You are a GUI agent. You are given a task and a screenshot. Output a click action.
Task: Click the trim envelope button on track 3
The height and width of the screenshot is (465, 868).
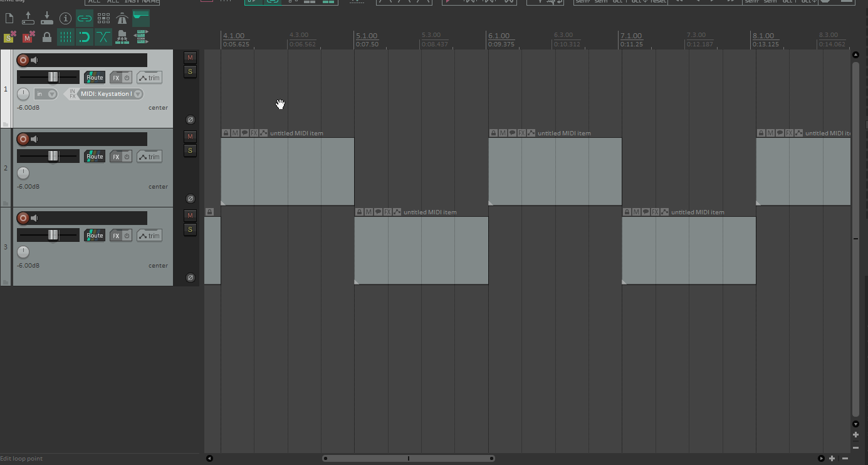(x=149, y=236)
